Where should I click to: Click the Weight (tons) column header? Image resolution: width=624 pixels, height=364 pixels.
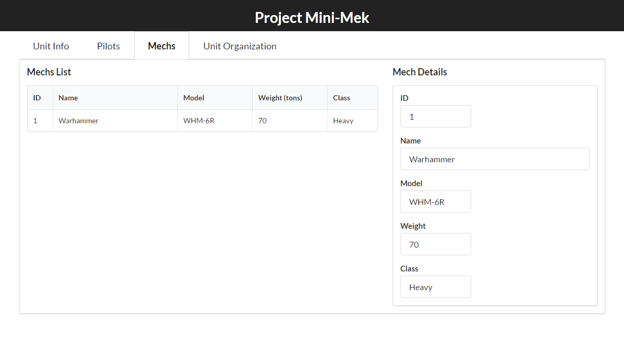[x=290, y=98]
